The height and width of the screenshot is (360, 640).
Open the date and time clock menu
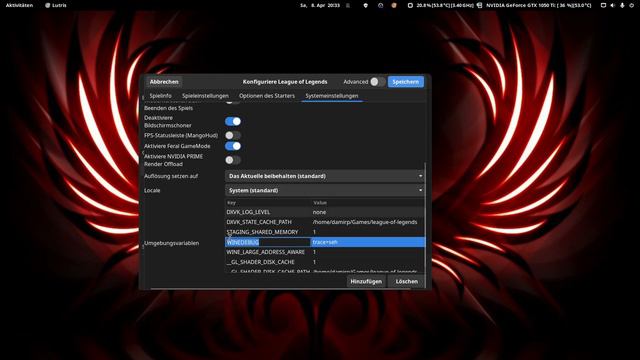tap(320, 5)
